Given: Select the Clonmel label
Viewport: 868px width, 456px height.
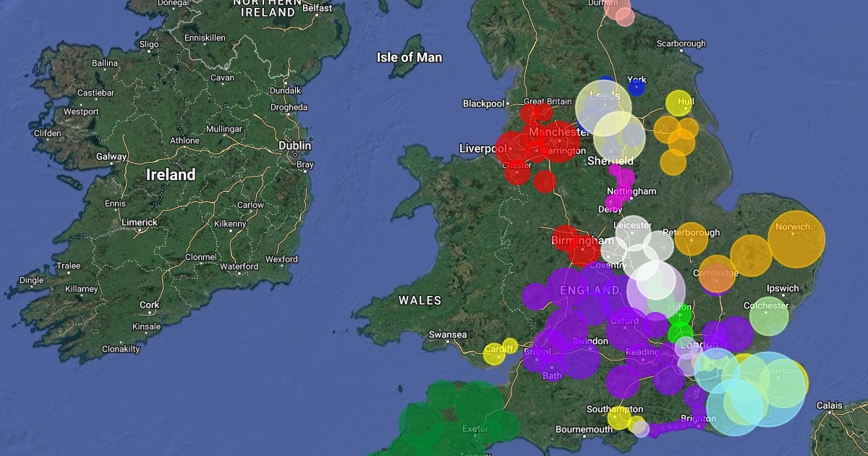Looking at the screenshot, I should click(200, 257).
